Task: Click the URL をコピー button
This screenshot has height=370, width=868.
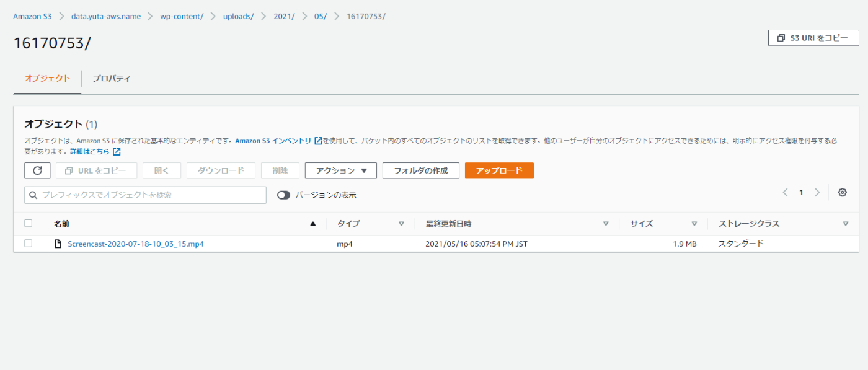Action: [96, 170]
